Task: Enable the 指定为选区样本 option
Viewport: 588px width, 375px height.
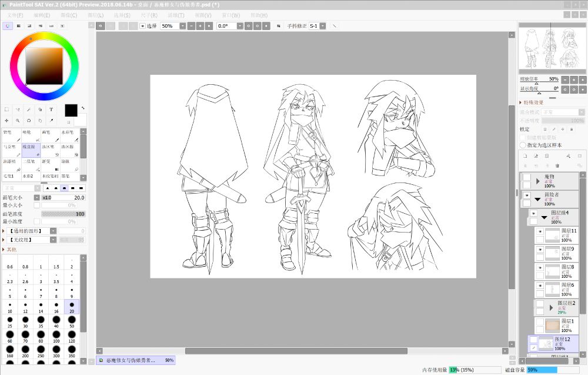Action: pos(523,145)
